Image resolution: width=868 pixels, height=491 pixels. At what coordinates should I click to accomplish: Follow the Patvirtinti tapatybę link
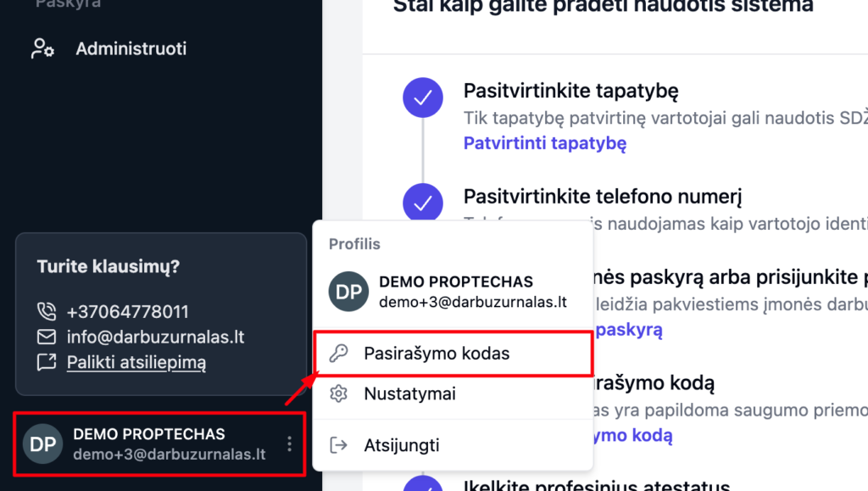544,142
